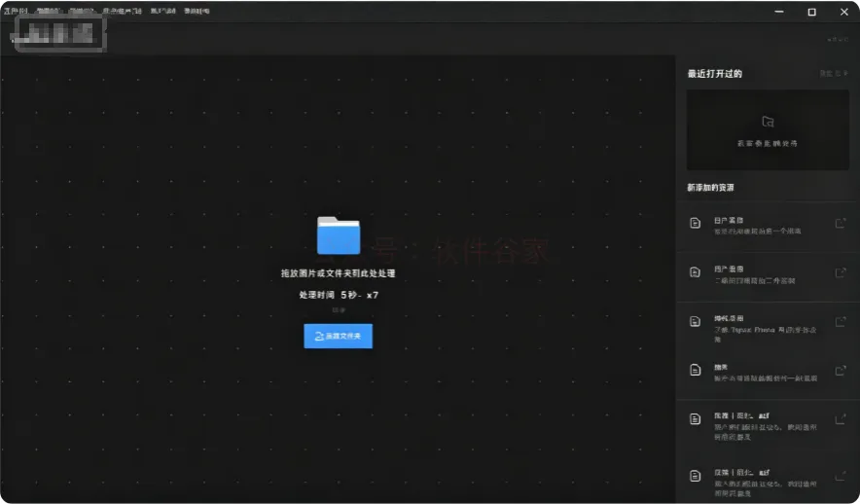This screenshot has width=860, height=504.
Task: Click the empty folder icon in the recent files box
Action: coord(768,122)
